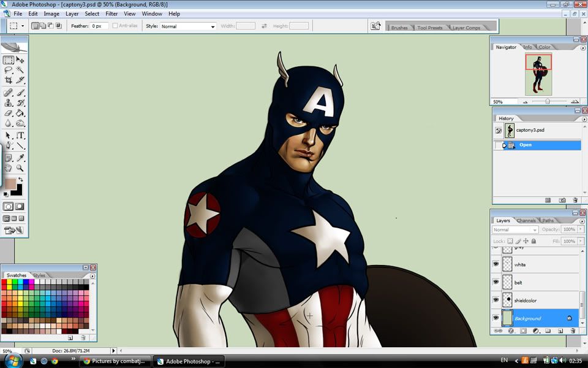Viewport: 588px width, 368px height.
Task: Select the Pen tool
Action: [8, 145]
